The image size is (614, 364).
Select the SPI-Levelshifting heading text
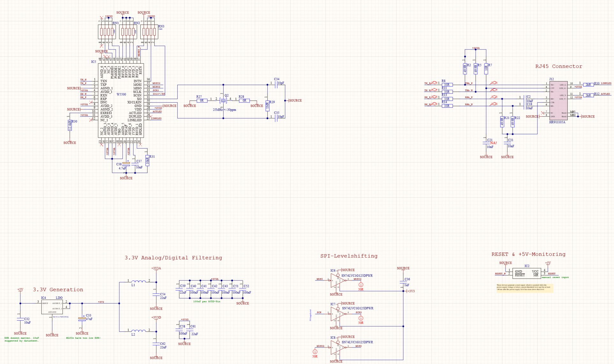coord(349,256)
